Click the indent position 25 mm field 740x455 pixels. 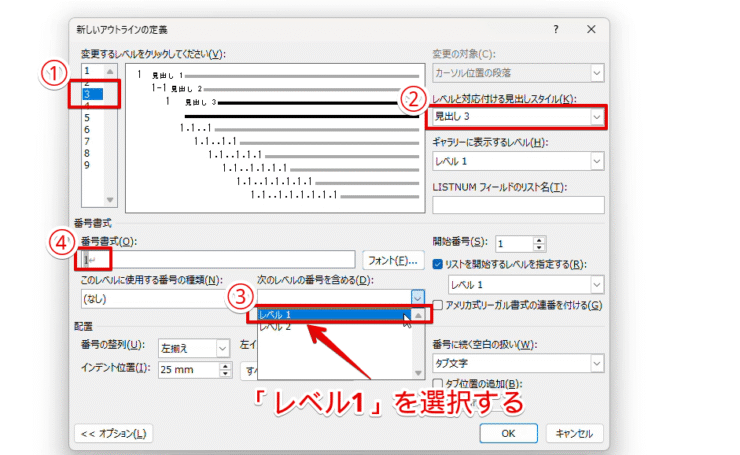[189, 370]
